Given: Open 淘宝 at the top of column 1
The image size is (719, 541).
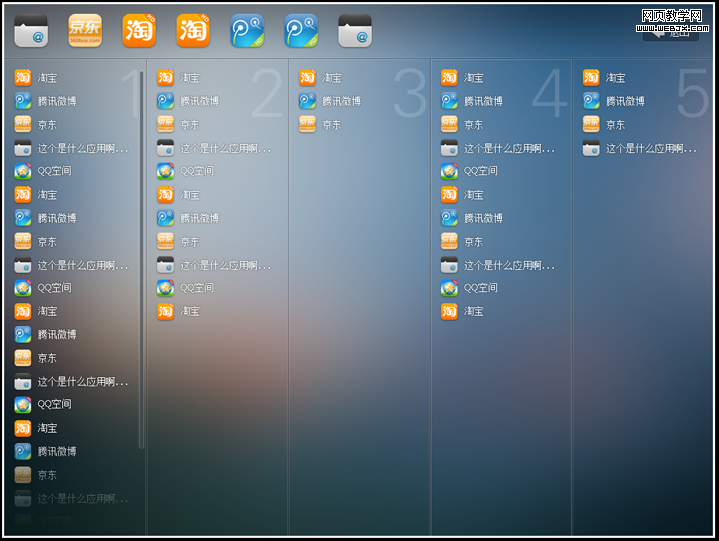Looking at the screenshot, I should 48,78.
